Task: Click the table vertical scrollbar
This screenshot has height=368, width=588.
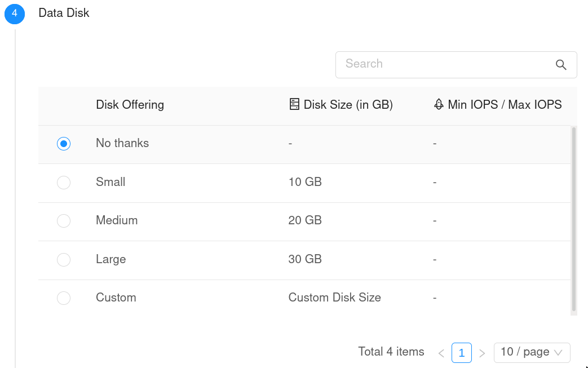Action: (574, 220)
